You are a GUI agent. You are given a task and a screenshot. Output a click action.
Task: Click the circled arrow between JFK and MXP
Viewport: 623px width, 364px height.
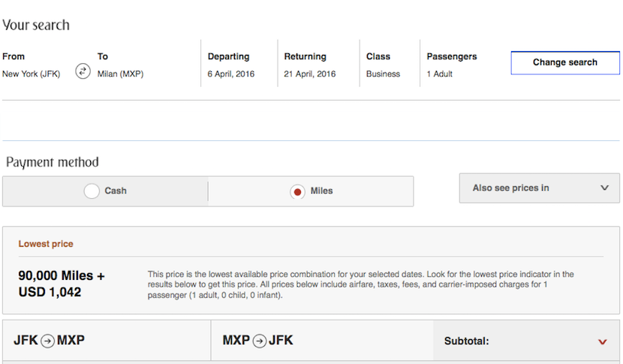coord(47,341)
